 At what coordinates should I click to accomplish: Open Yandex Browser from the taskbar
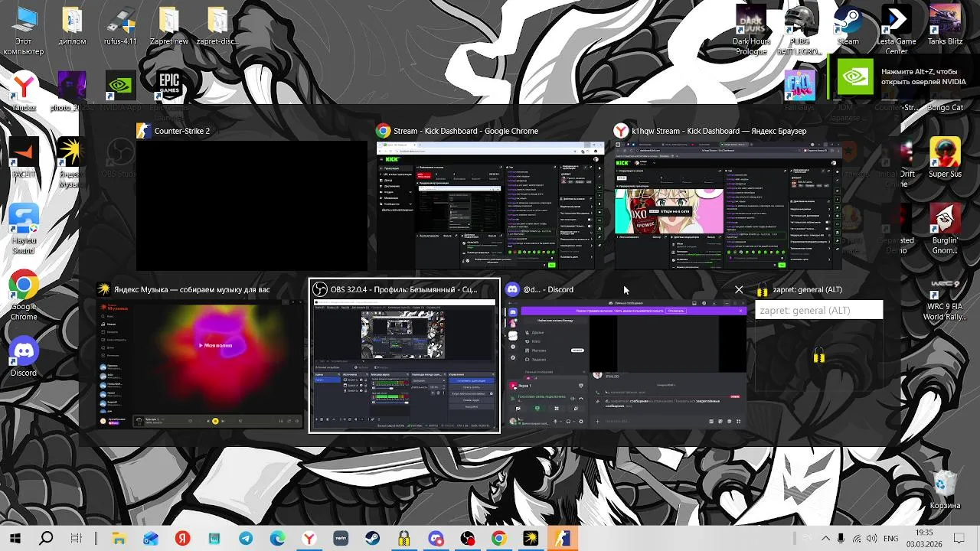pos(309,539)
